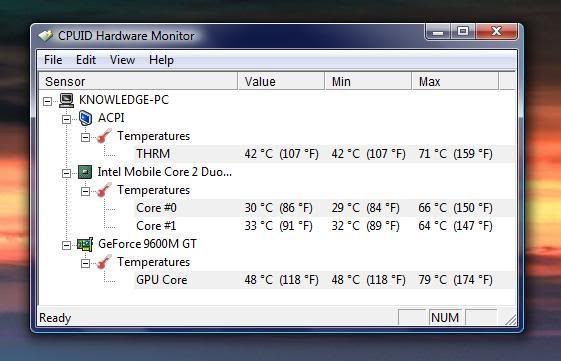Image resolution: width=561 pixels, height=361 pixels.
Task: Click the ACPI blue monitor icon
Action: pyautogui.click(x=85, y=118)
